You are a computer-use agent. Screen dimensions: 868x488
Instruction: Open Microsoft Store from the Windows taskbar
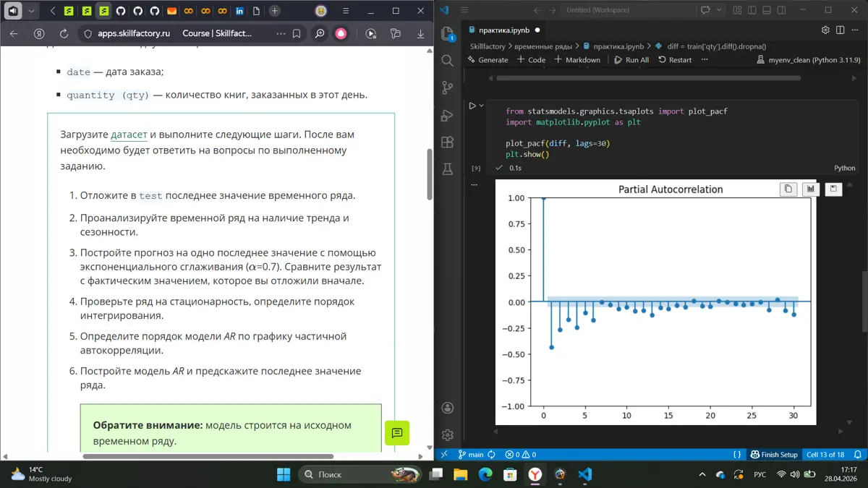(x=510, y=474)
